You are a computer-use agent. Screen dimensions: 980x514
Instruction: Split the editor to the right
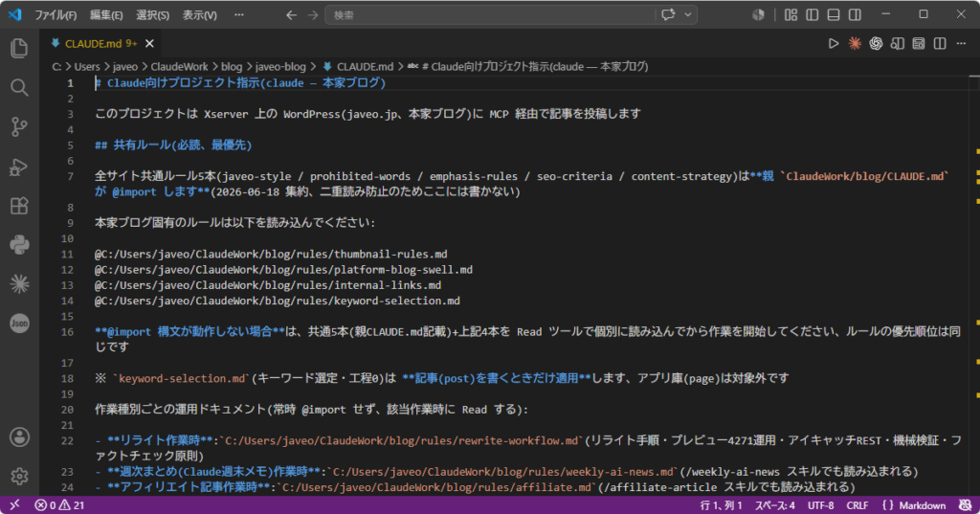point(940,43)
